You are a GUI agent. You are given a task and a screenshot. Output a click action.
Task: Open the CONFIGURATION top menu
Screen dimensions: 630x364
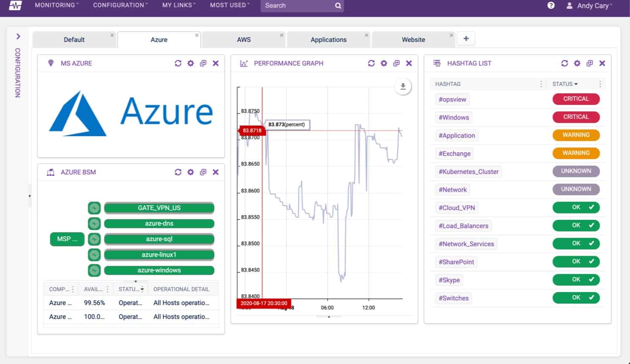pos(120,5)
